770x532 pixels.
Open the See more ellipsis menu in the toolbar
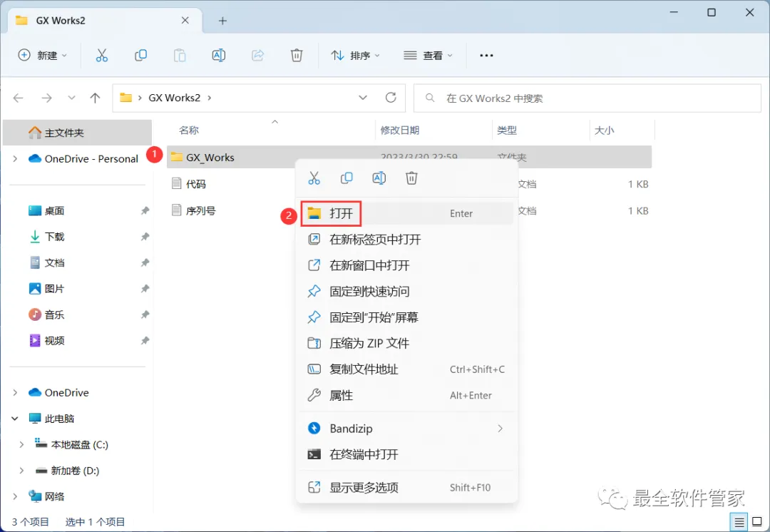click(x=486, y=56)
